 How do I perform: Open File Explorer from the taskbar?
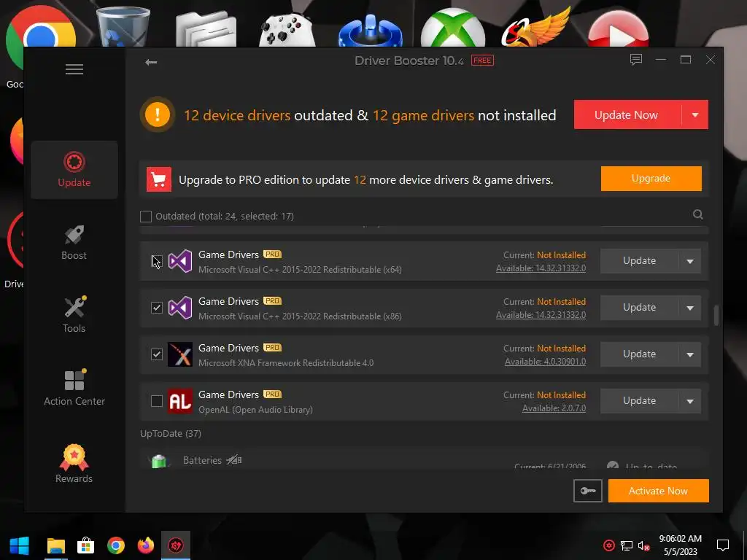(x=56, y=545)
